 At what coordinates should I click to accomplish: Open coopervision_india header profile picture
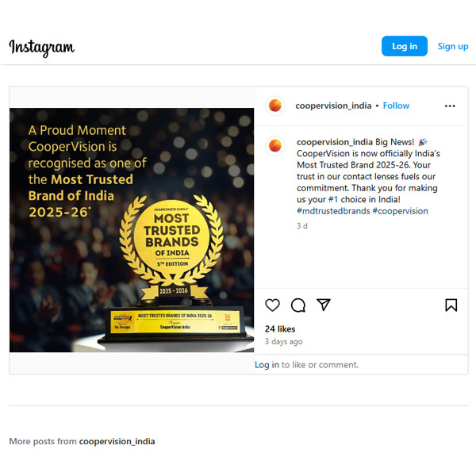(275, 106)
